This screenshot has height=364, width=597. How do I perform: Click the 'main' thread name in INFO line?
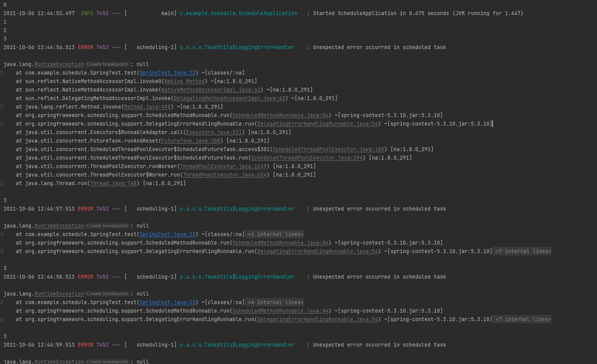168,13
